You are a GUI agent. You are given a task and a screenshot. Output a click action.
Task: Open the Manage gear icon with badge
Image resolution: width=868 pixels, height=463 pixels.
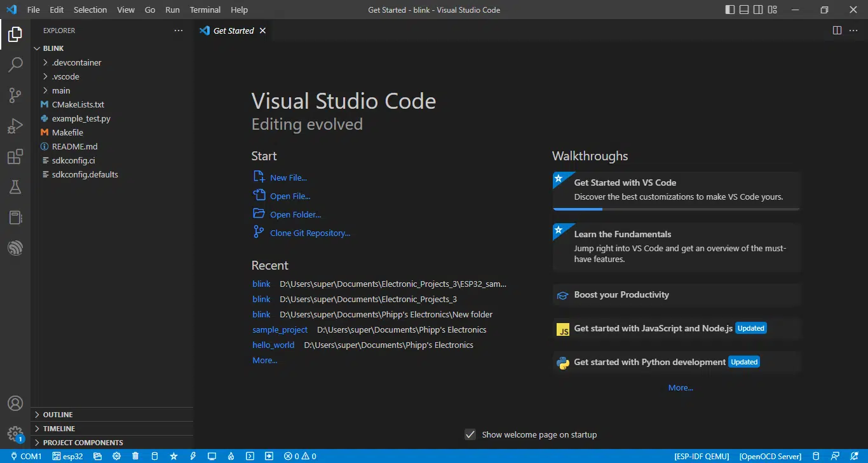tap(15, 434)
